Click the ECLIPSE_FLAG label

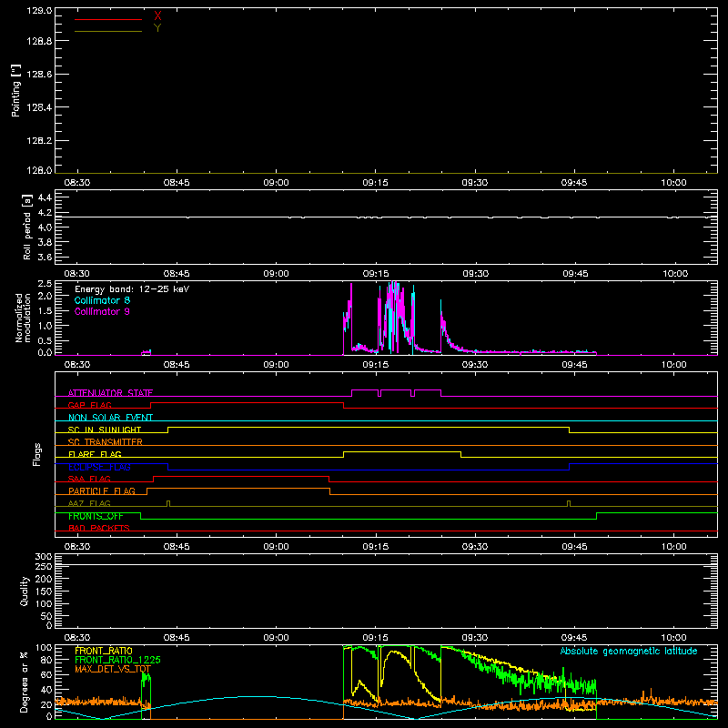tap(99, 467)
